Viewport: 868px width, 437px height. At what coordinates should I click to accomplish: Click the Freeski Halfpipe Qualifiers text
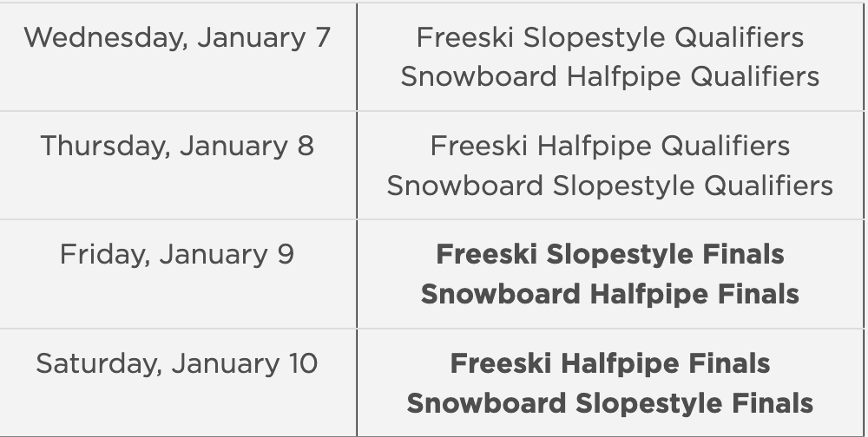[609, 146]
